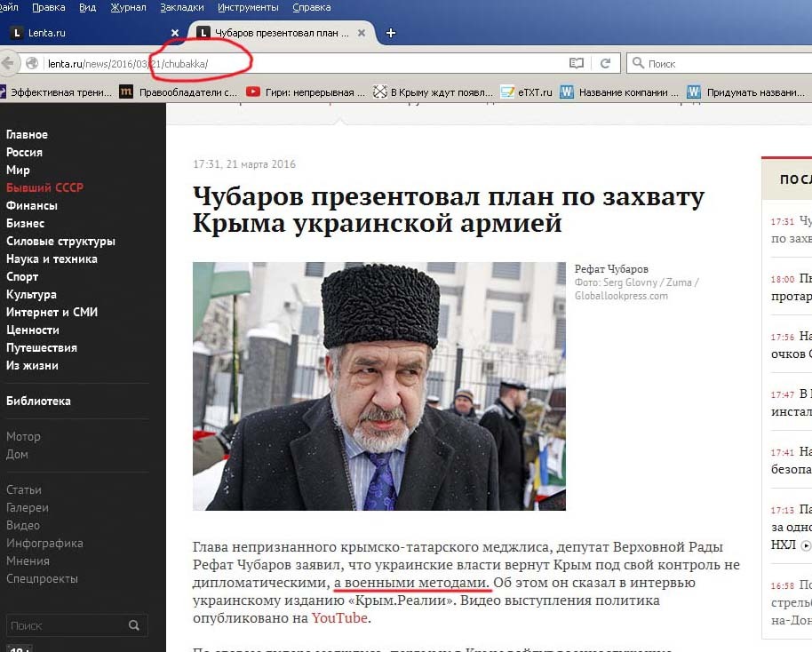Click the Reader View icon in address bar

tap(577, 63)
